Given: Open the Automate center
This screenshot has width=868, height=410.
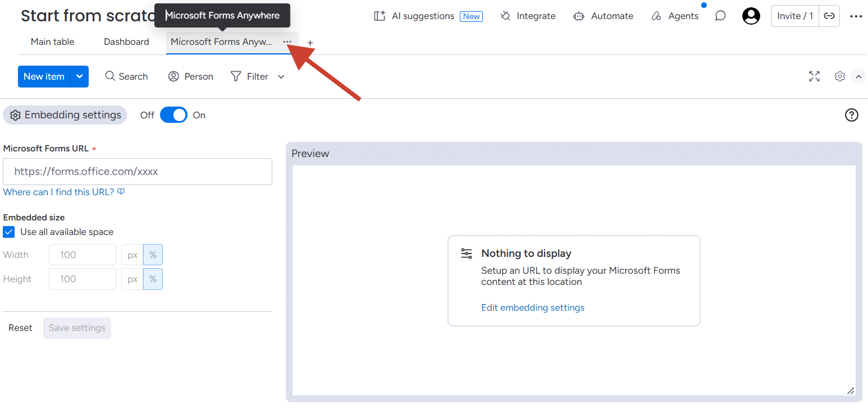Looking at the screenshot, I should click(x=604, y=16).
